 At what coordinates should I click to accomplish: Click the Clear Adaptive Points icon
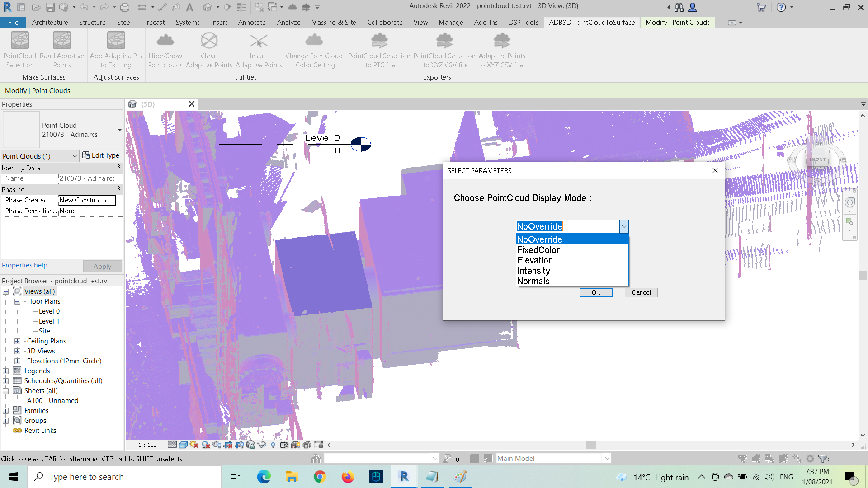pos(209,41)
